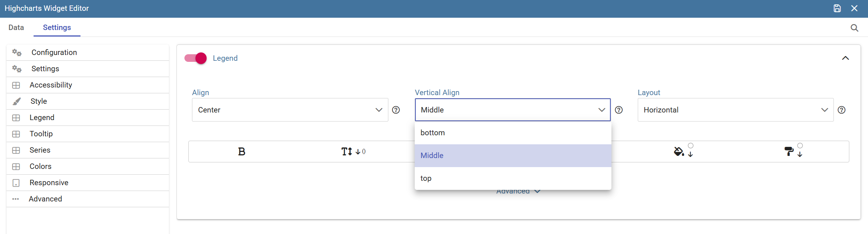Select the Colors sidebar item

(x=88, y=166)
